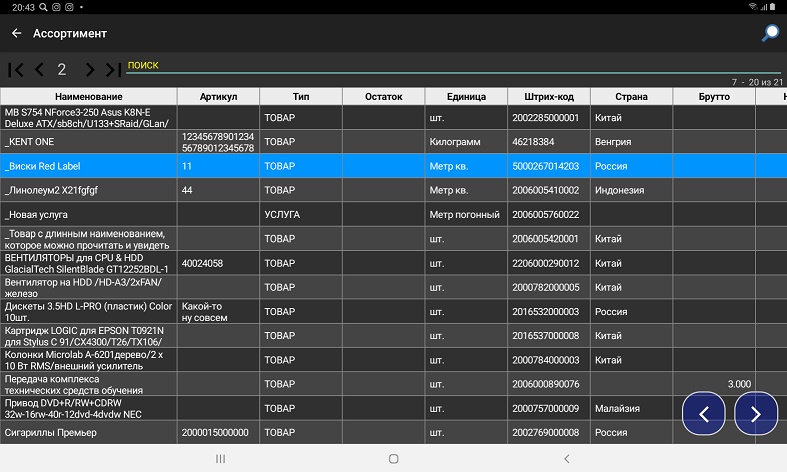Click the Страна column header
The height and width of the screenshot is (472, 787).
(x=630, y=97)
